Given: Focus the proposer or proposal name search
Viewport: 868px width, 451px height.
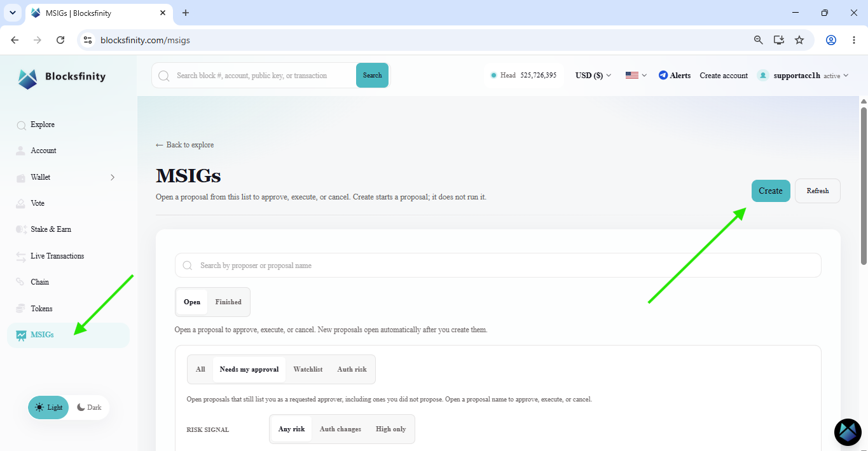Looking at the screenshot, I should click(x=498, y=266).
